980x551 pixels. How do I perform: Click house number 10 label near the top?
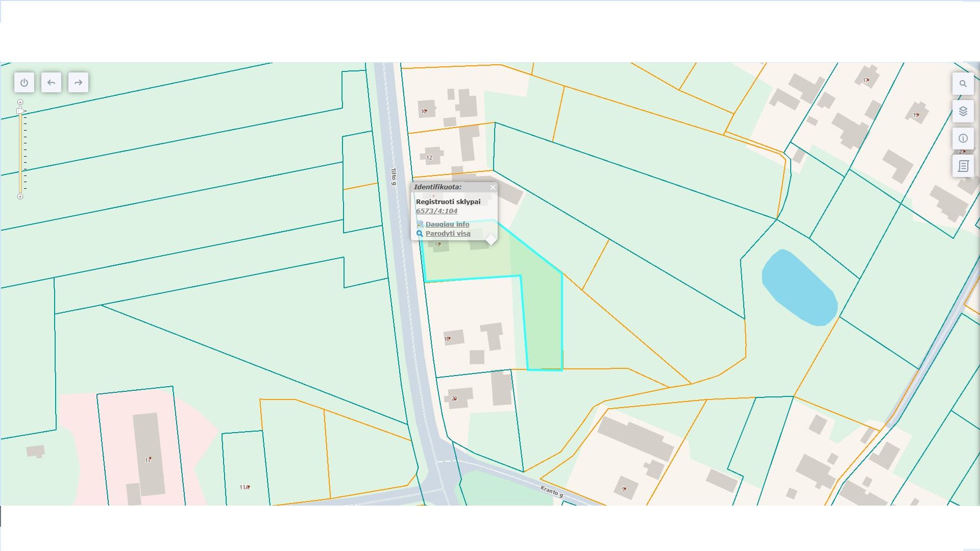coord(424,111)
